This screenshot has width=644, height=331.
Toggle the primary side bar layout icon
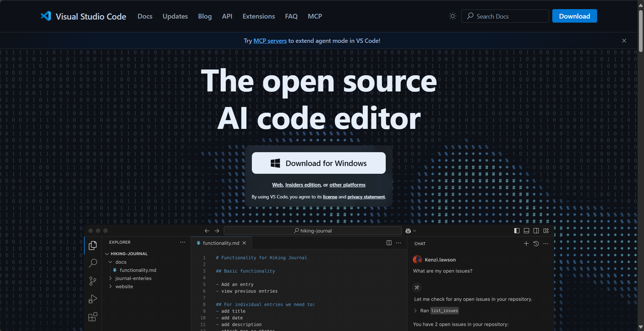tap(517, 231)
